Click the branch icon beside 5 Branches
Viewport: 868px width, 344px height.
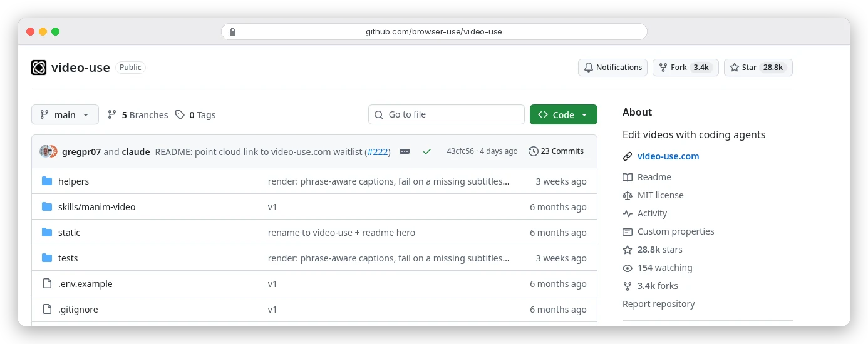[x=112, y=114]
